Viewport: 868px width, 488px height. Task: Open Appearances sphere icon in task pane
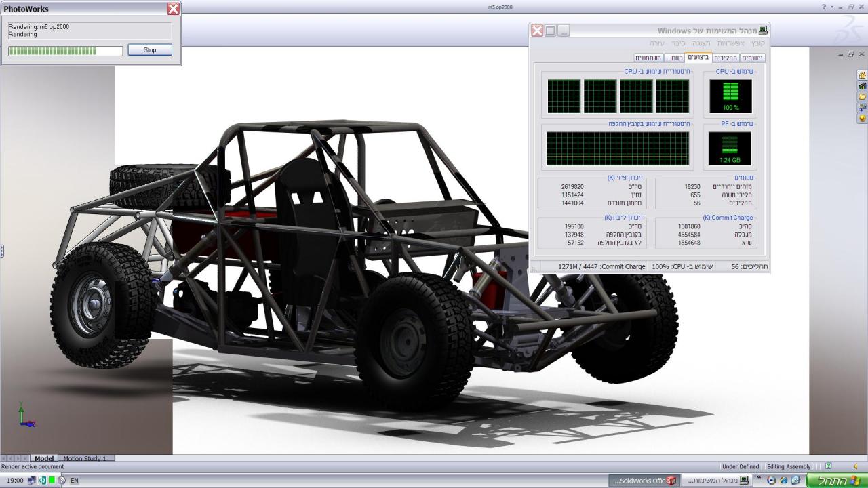tap(862, 118)
